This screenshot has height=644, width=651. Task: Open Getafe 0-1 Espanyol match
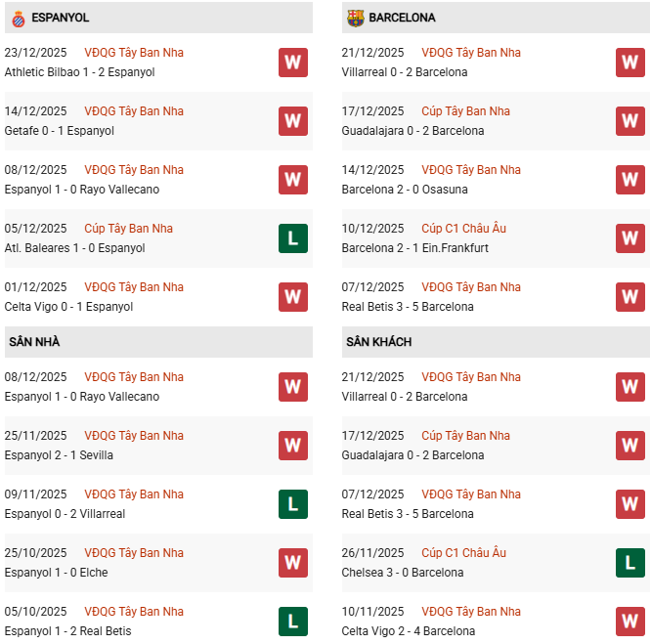click(x=59, y=131)
